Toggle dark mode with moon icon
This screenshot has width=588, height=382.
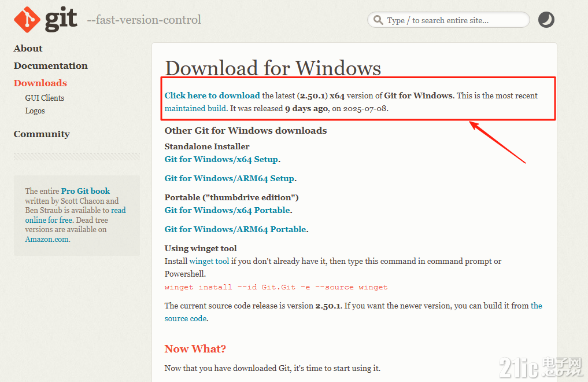(x=546, y=20)
